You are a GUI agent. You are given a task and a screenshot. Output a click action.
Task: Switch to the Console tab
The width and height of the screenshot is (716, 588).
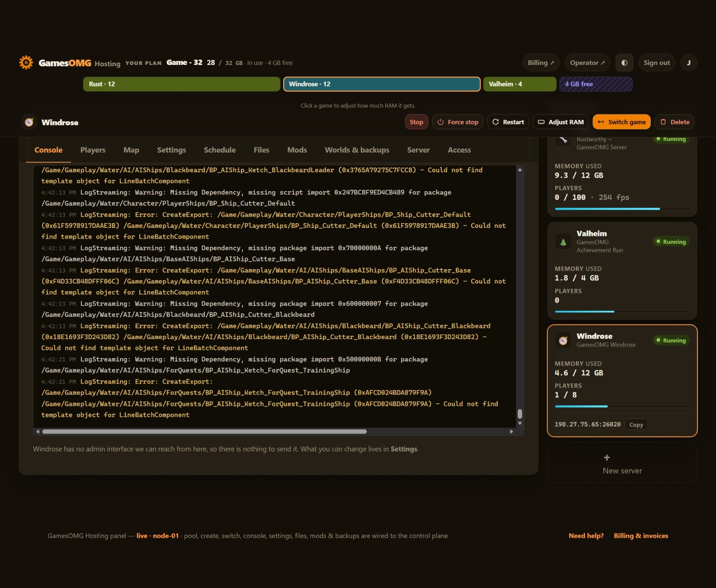(48, 150)
